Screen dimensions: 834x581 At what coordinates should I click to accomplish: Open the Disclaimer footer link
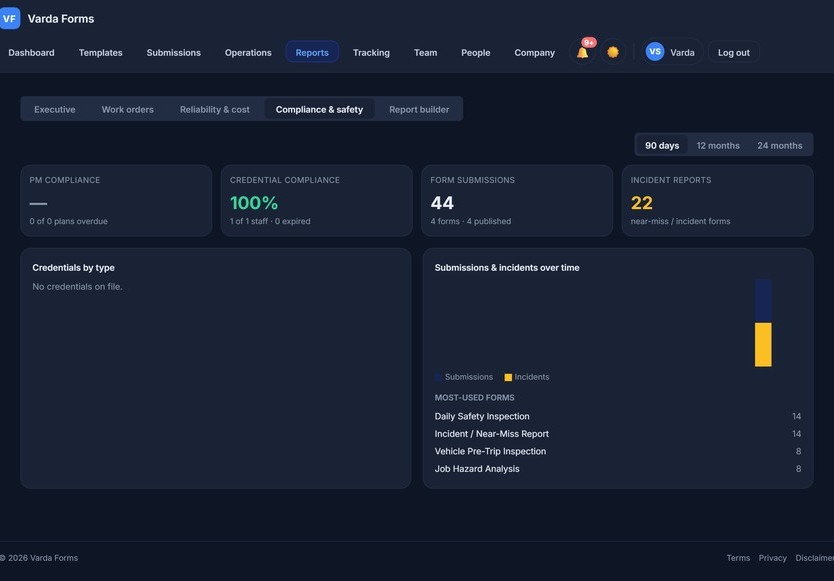click(814, 558)
